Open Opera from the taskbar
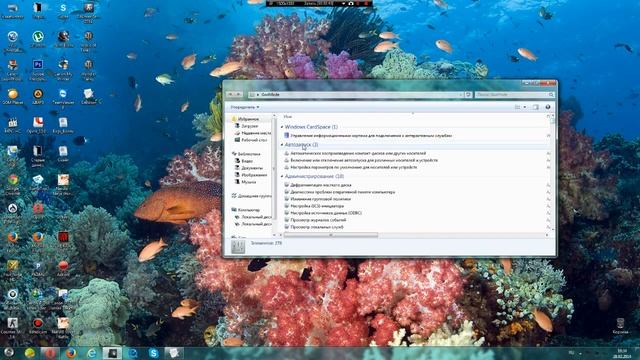Viewport: 640px width, 360px height. pyautogui.click(x=50, y=353)
